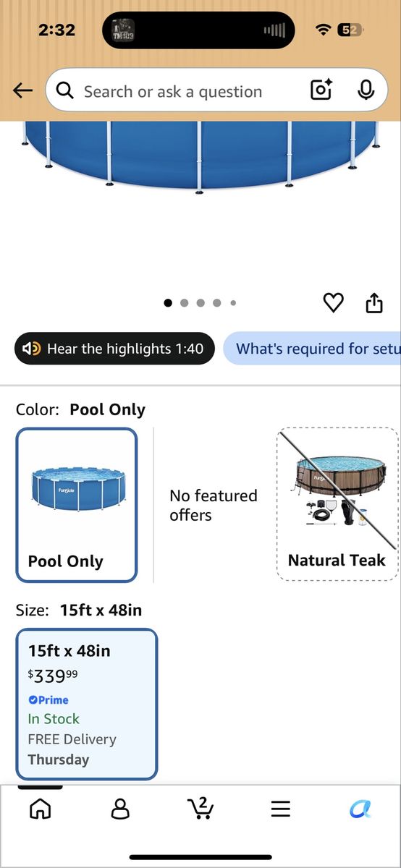Tap the microphone voice search icon

pyautogui.click(x=366, y=90)
